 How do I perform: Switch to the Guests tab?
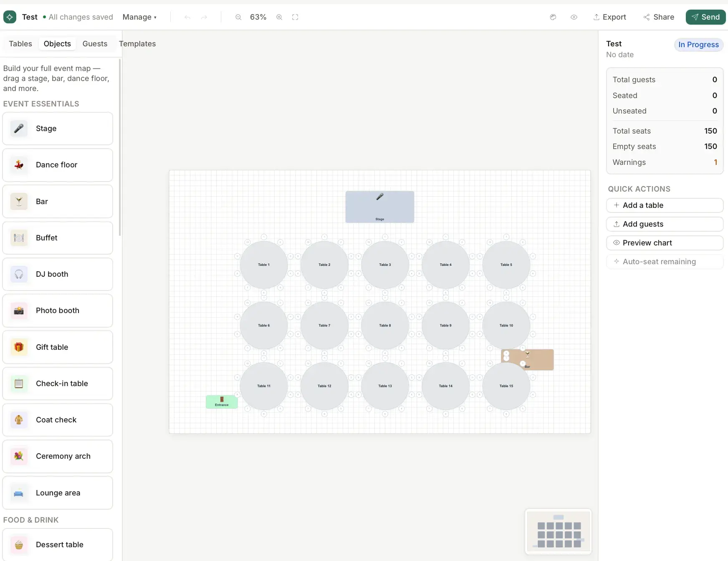pos(95,44)
